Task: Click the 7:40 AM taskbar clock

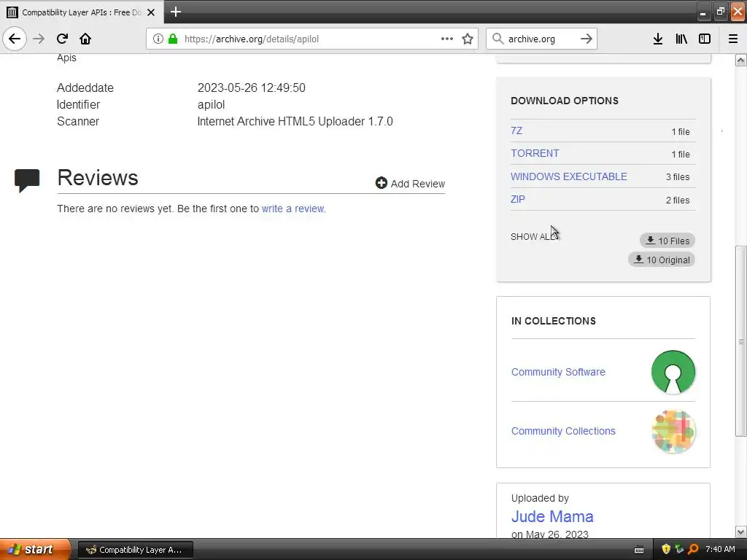Action: point(720,549)
